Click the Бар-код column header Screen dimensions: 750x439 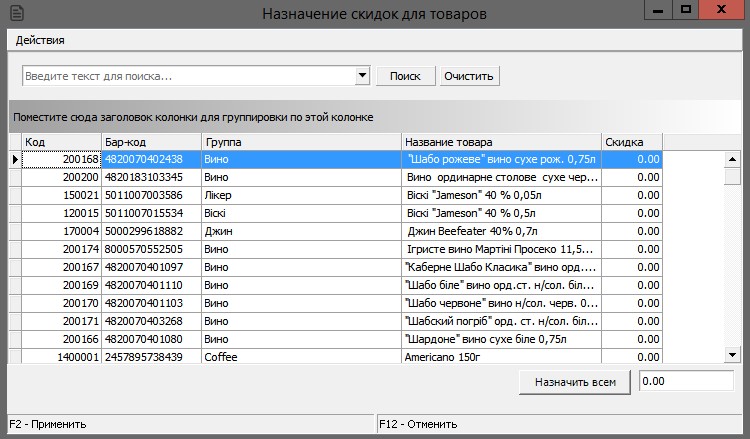coord(151,142)
